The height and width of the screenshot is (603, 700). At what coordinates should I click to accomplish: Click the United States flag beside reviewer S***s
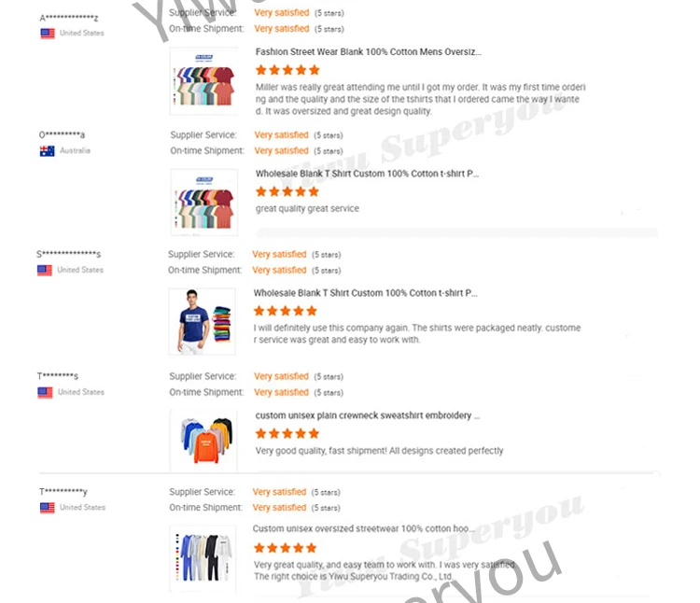[45, 271]
